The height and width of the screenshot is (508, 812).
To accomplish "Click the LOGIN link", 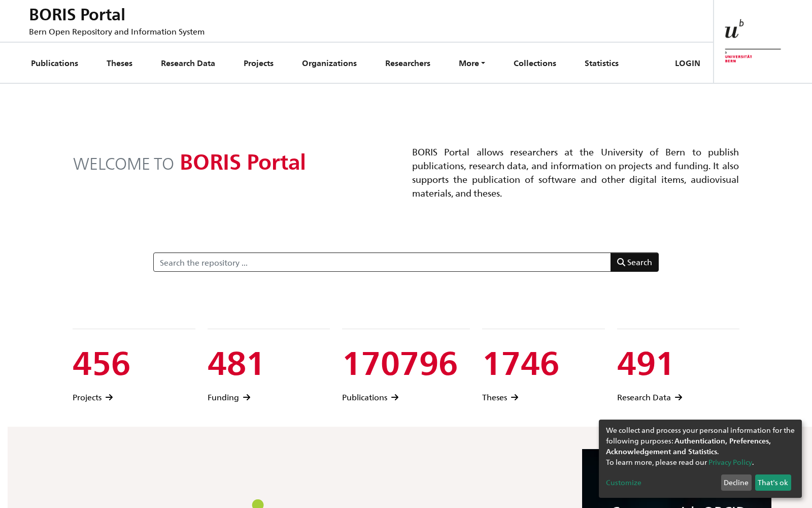I will pos(687,63).
